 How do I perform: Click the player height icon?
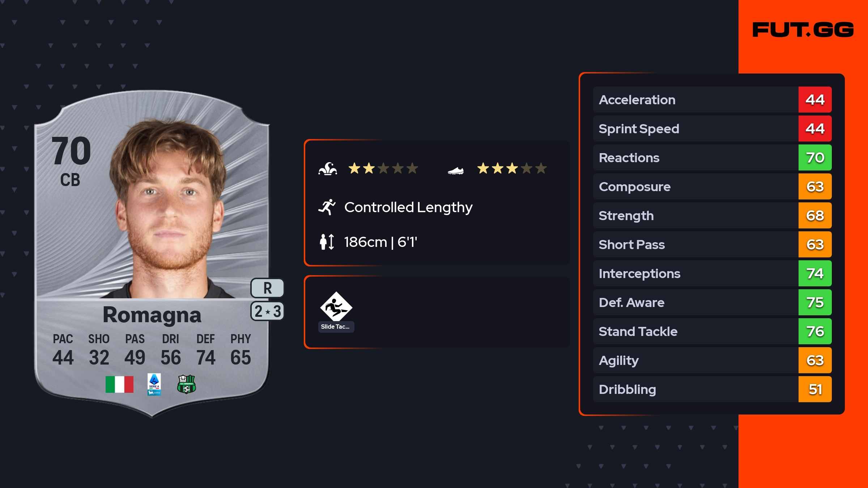(327, 242)
